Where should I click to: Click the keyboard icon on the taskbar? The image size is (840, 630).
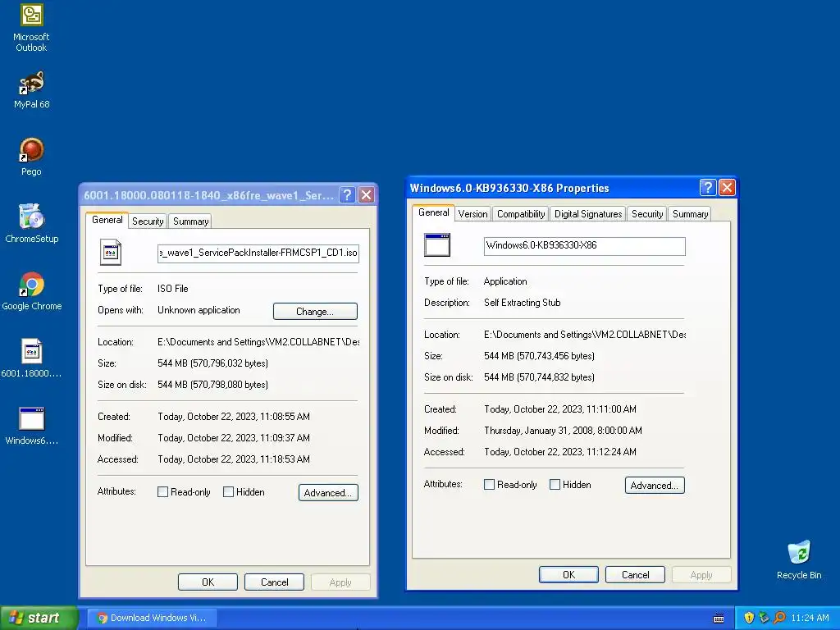(x=719, y=619)
